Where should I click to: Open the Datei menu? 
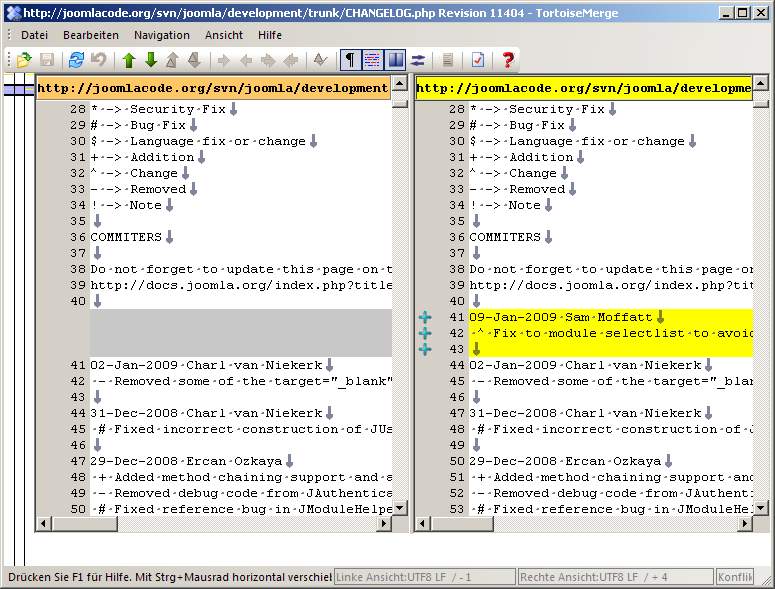34,35
